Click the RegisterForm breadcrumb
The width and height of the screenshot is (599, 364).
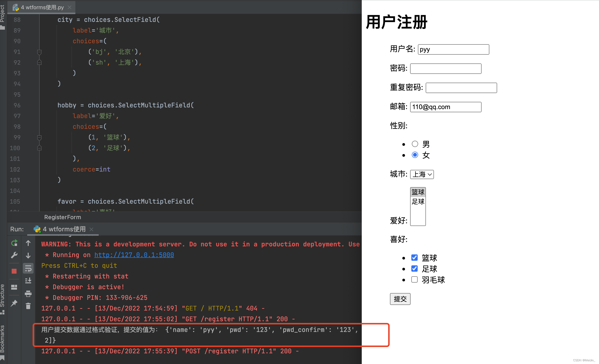click(x=63, y=217)
